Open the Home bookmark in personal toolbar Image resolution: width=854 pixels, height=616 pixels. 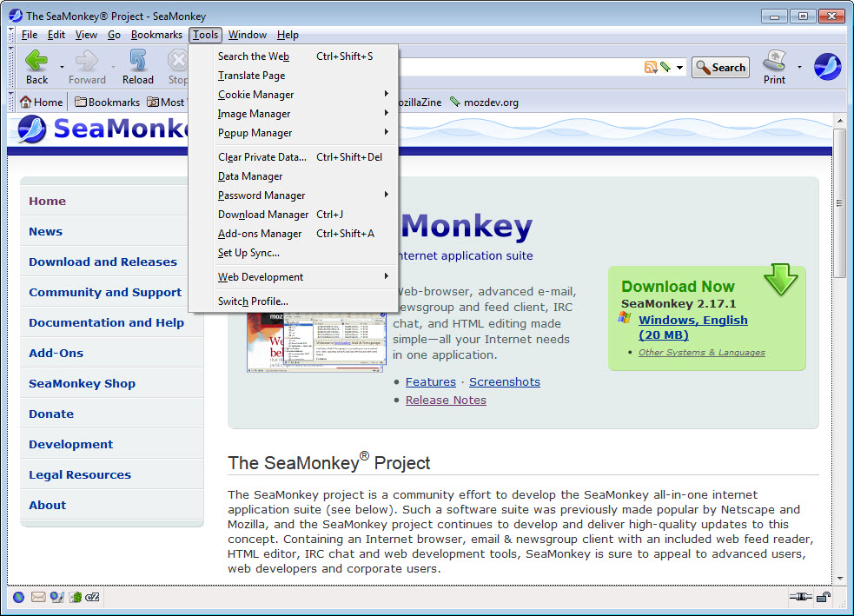pos(42,102)
